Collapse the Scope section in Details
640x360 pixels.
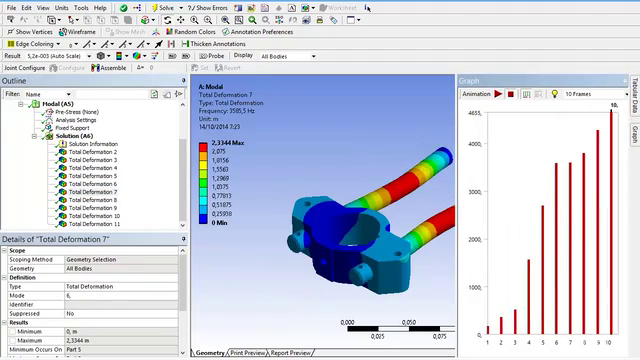tap(4, 251)
